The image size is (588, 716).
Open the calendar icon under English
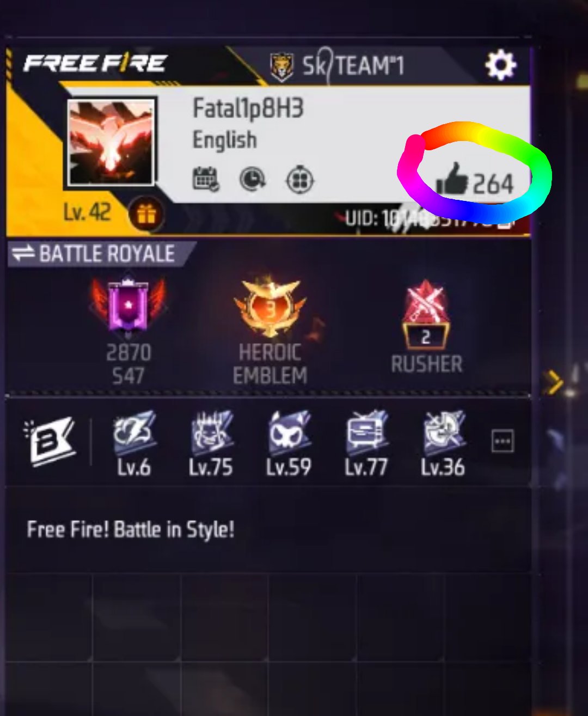click(x=206, y=179)
